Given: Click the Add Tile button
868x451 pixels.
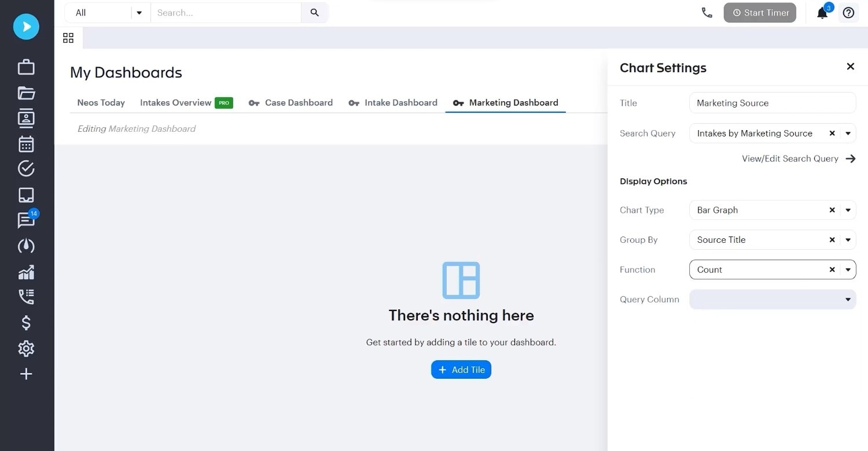Looking at the screenshot, I should click(x=461, y=369).
